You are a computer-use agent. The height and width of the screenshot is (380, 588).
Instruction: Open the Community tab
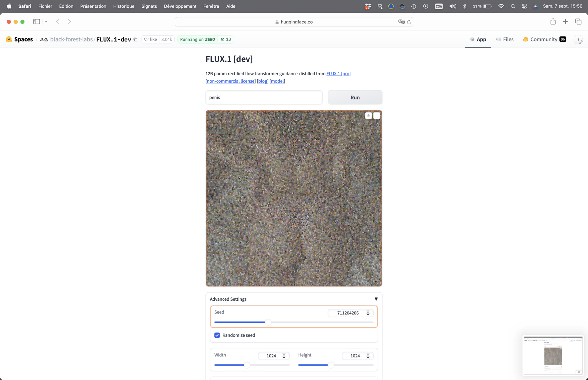[544, 39]
